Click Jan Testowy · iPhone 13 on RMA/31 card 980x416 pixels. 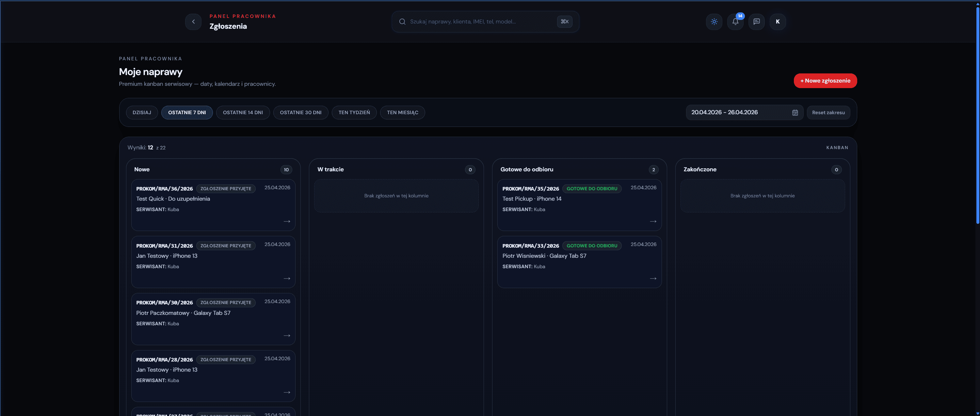tap(167, 255)
